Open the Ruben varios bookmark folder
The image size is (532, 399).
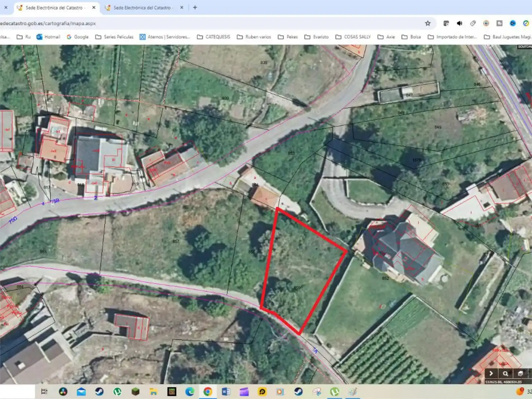[x=254, y=37]
